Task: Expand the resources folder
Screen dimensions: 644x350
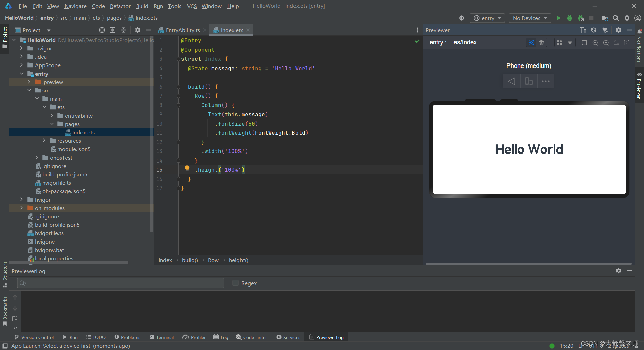Action: click(44, 141)
